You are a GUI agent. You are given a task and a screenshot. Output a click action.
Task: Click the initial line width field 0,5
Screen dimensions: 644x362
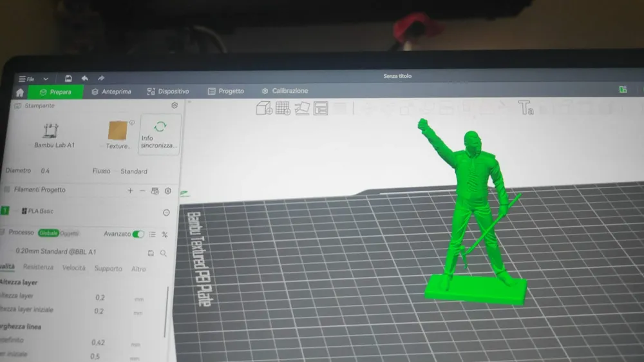pos(95,356)
